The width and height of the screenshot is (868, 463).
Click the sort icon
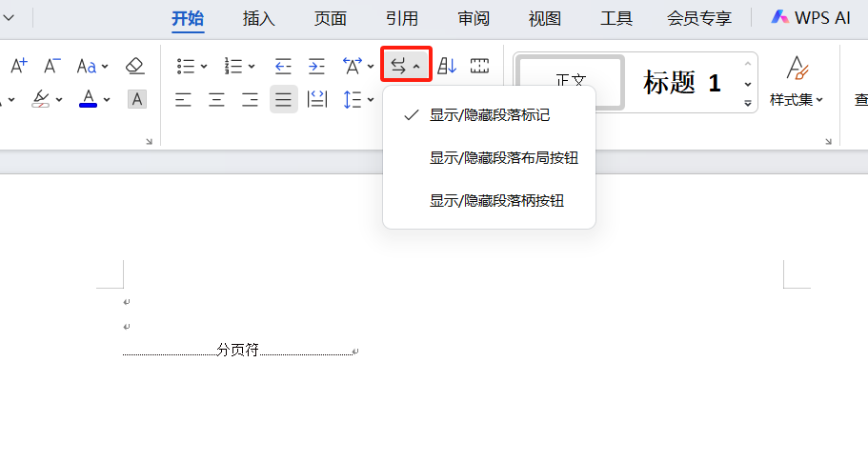(447, 66)
